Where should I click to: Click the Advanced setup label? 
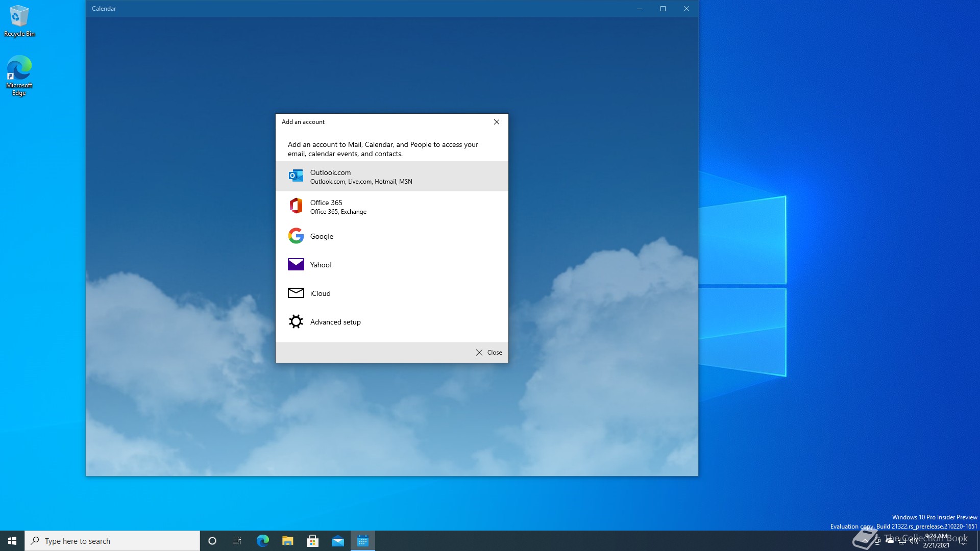point(335,322)
